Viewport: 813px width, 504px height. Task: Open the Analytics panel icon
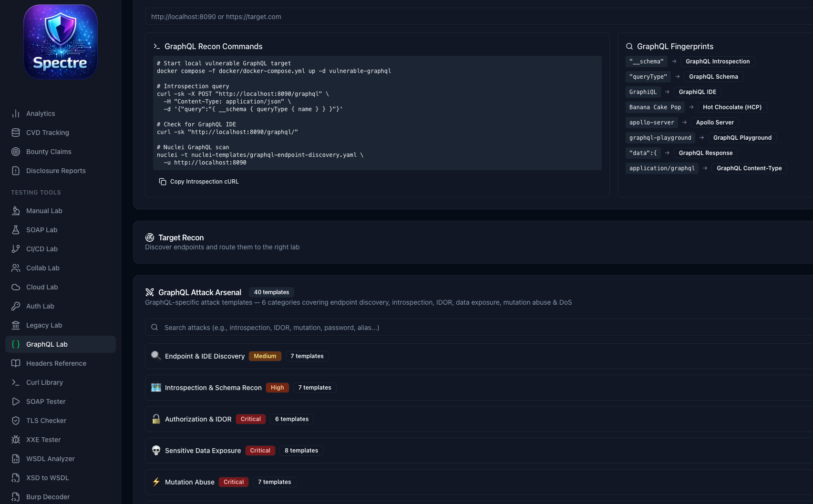(16, 113)
